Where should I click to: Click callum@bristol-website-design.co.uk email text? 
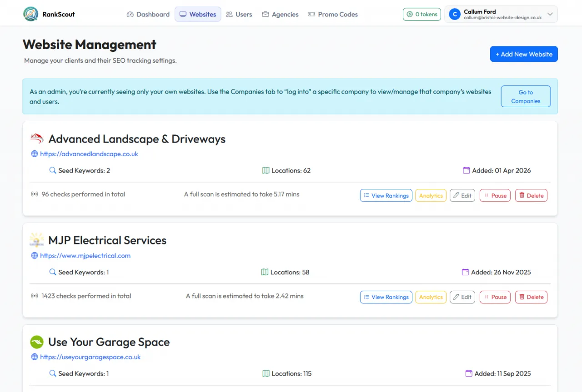pyautogui.click(x=503, y=18)
